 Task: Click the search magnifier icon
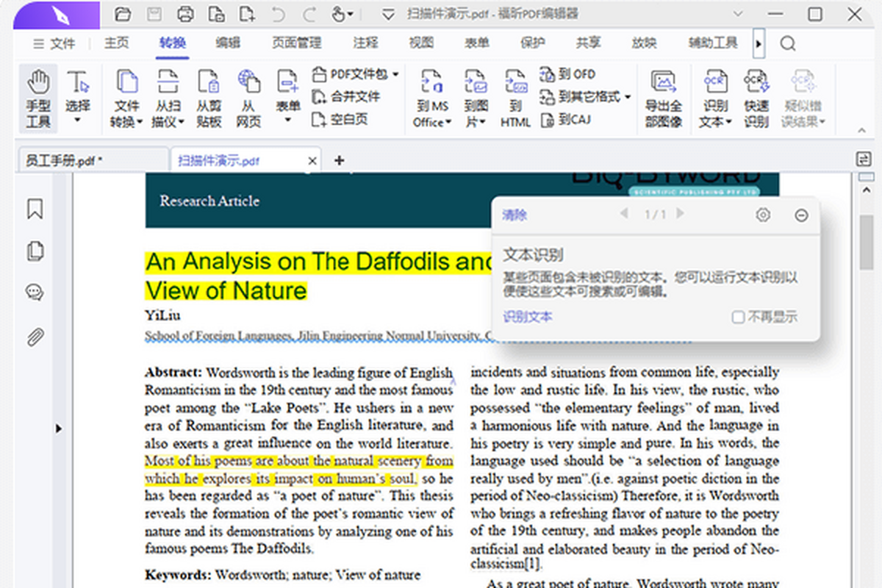point(788,43)
